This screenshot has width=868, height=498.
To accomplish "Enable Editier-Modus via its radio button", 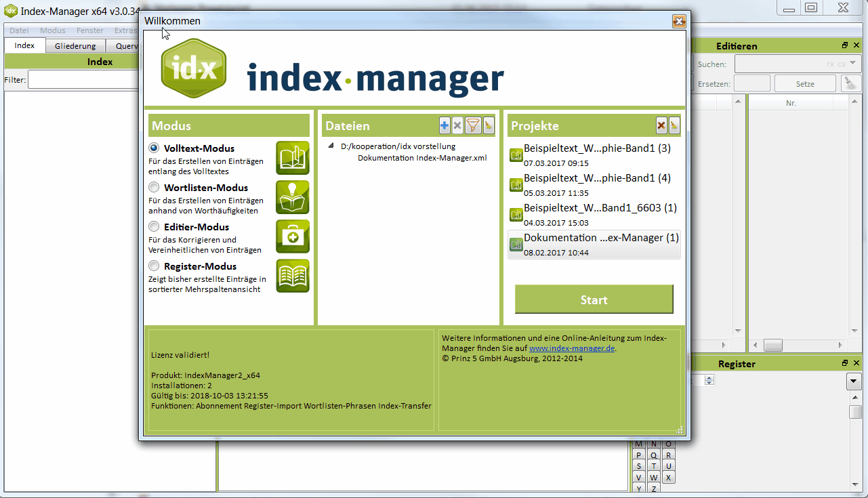I will click(154, 226).
